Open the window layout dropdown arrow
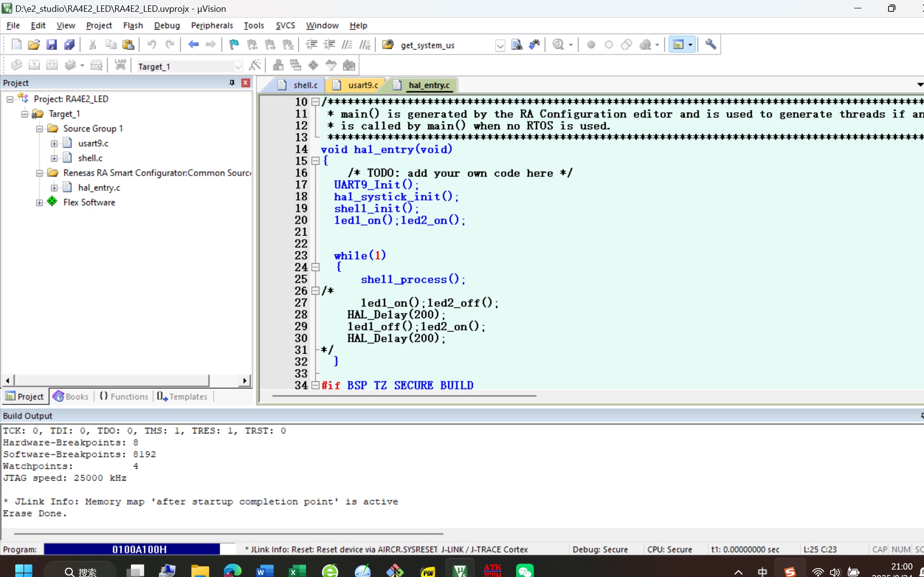924x577 pixels. (690, 45)
